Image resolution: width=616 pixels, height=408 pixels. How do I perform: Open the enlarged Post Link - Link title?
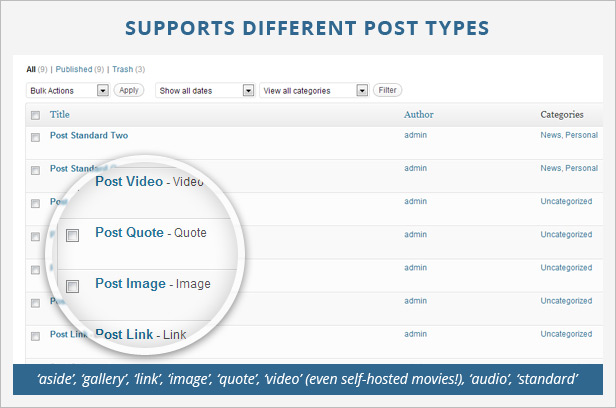click(x=141, y=335)
